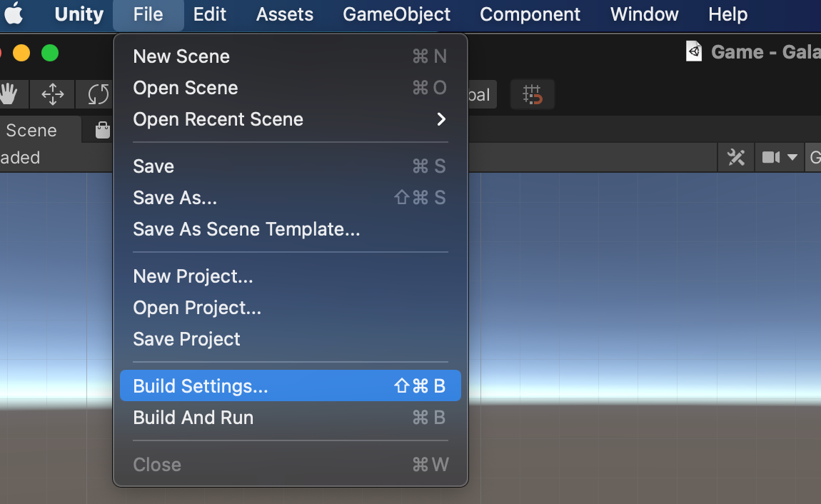Open the GameObject menu
The image size is (821, 504).
coord(397,14)
